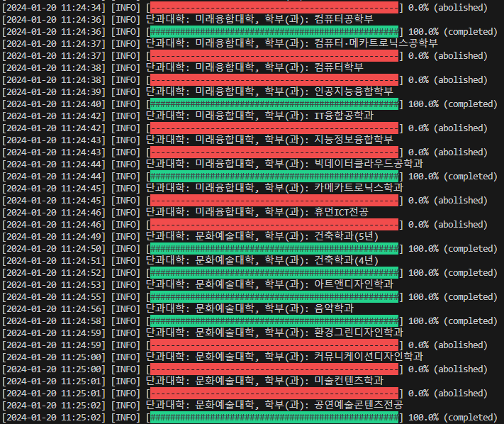This screenshot has height=424, width=504.
Task: Click the green progress bar logged at 11:24:50
Action: (x=274, y=248)
